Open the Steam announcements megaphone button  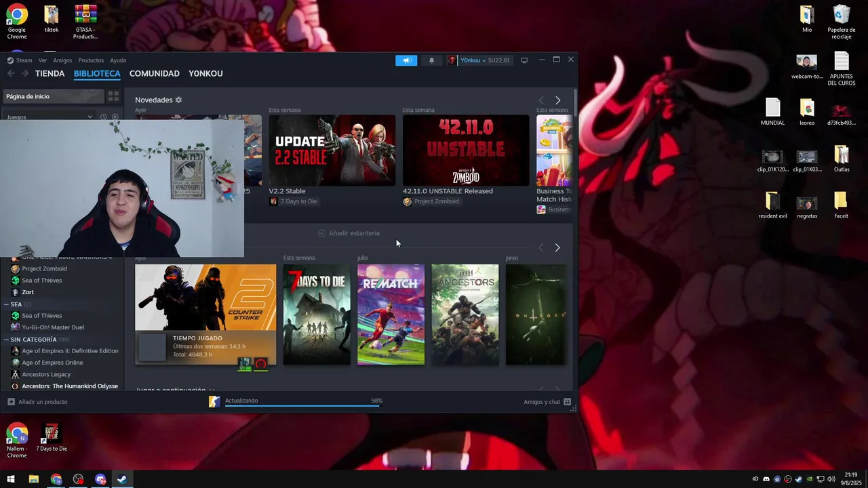point(406,60)
